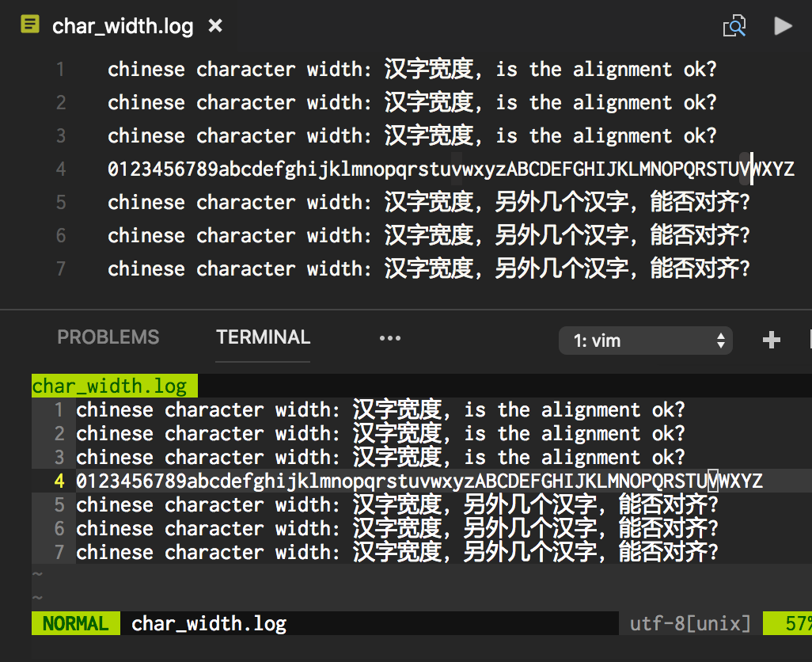Click the vim NORMAL mode indicator

pos(75,623)
